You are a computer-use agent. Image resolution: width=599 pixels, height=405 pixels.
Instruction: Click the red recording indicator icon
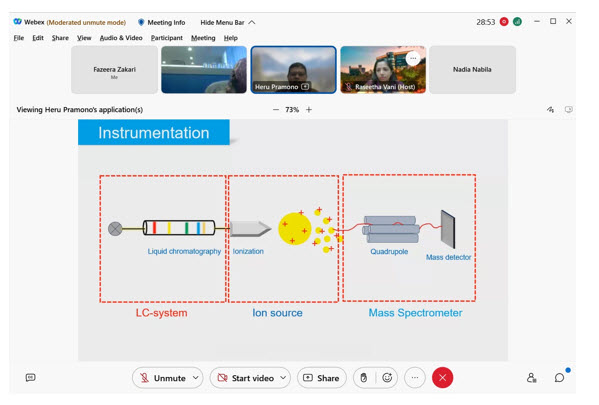pyautogui.click(x=504, y=22)
